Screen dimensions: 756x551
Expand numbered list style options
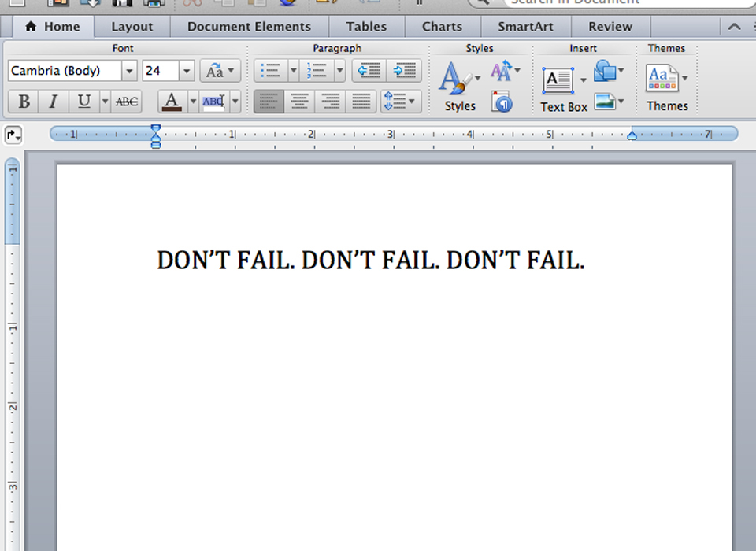tap(340, 71)
